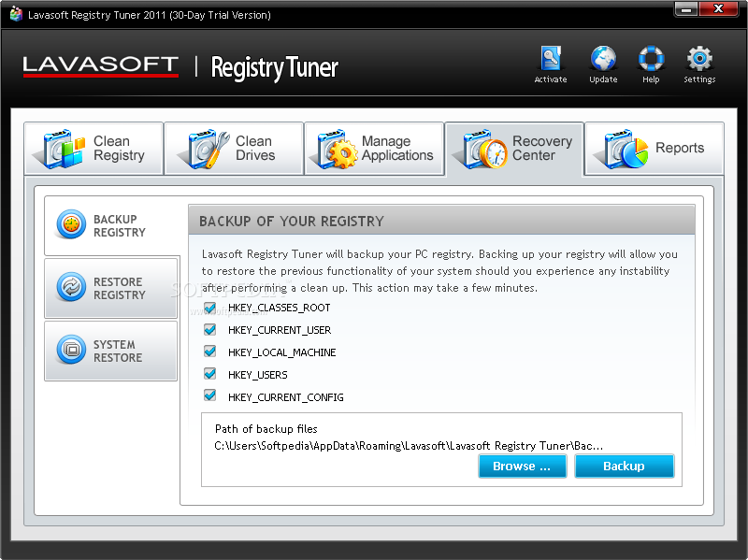
Task: Click the Restore Registry arrows icon
Action: tap(71, 287)
